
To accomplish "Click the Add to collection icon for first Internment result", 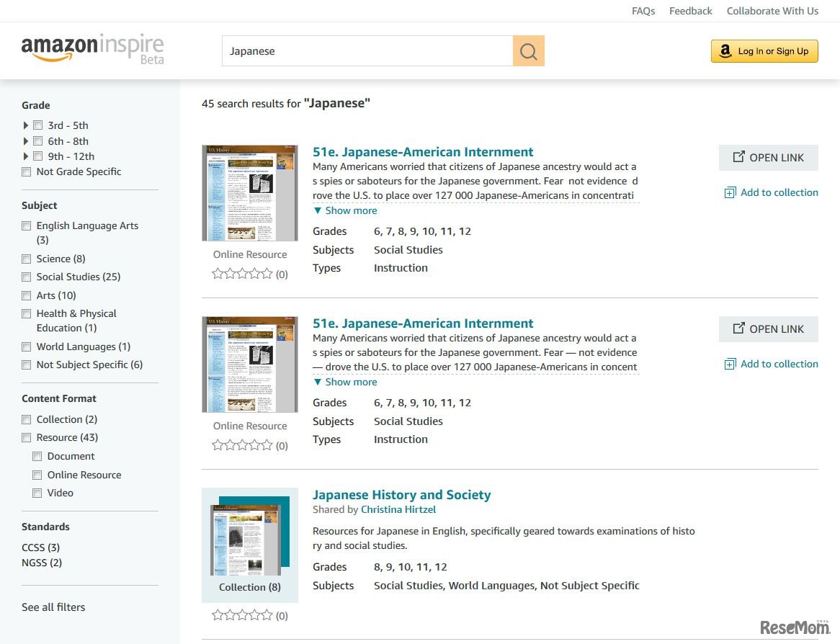I will (730, 192).
